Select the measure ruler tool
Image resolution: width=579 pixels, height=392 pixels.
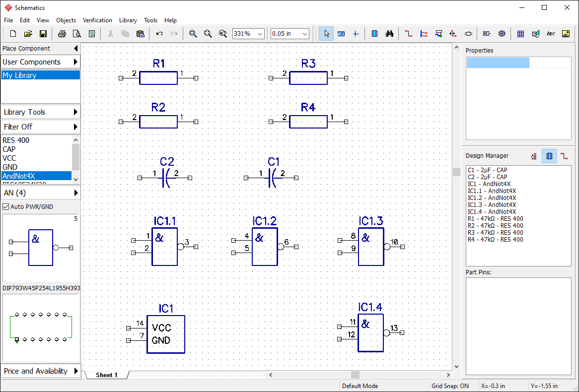tap(341, 34)
